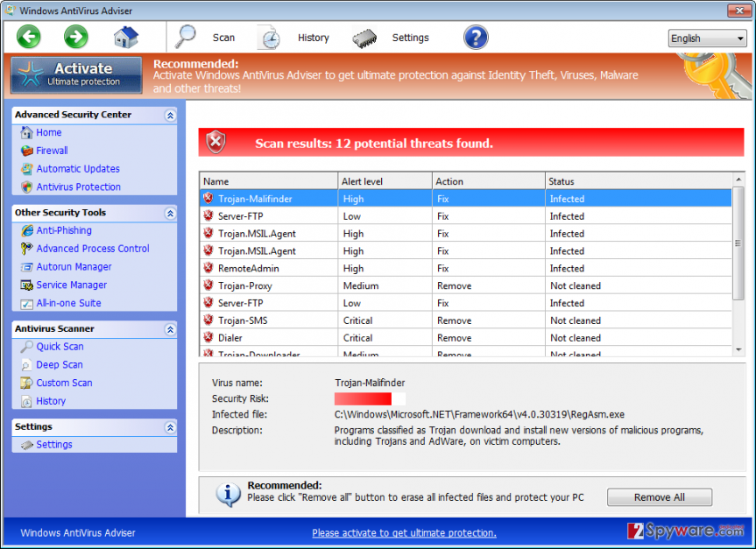The height and width of the screenshot is (549, 756).
Task: Click the Deep Scan icon
Action: tap(26, 365)
